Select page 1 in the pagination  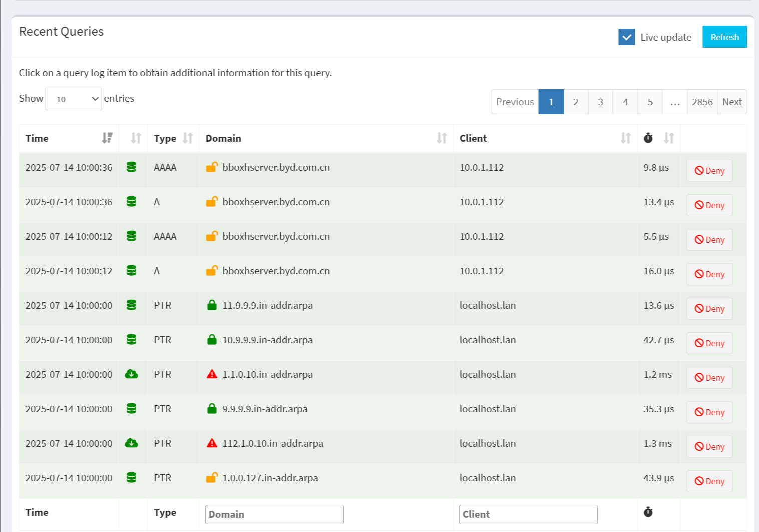tap(551, 102)
